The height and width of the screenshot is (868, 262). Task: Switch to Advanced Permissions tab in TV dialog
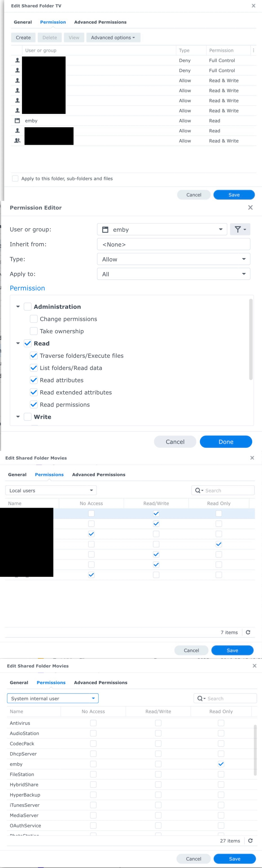(x=100, y=22)
